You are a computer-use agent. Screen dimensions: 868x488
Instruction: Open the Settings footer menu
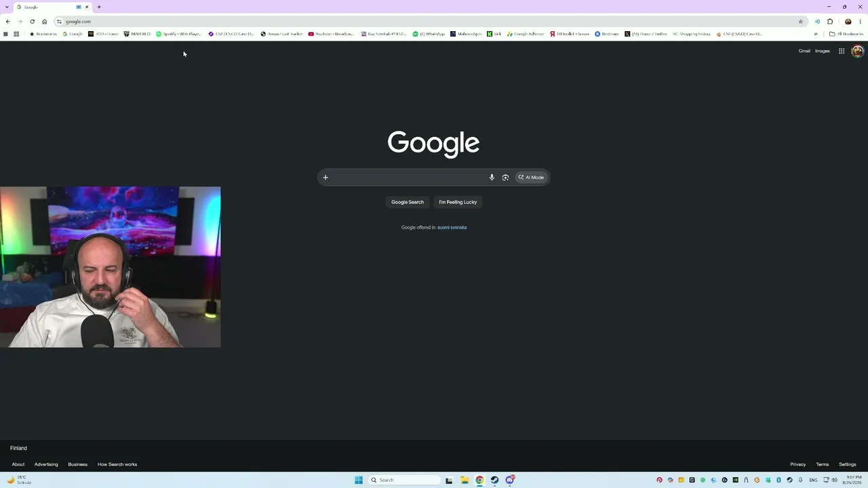[848, 464]
